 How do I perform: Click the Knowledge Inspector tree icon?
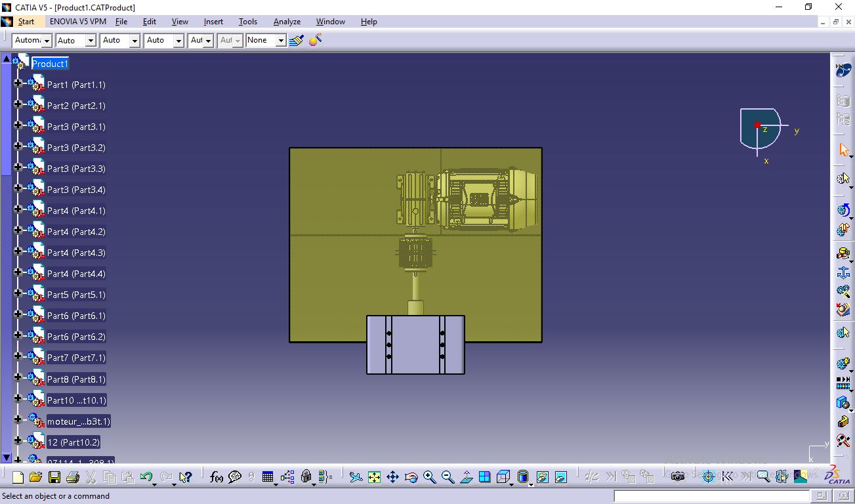click(x=287, y=477)
